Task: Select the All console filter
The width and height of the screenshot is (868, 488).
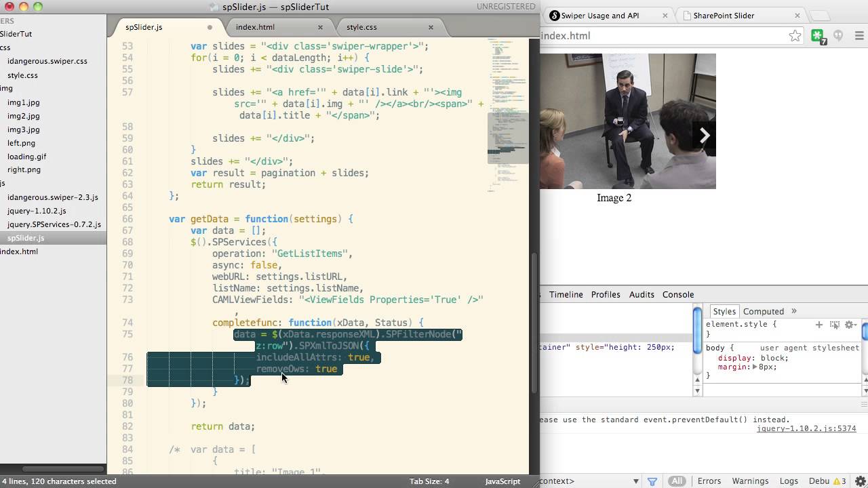Action: (677, 481)
